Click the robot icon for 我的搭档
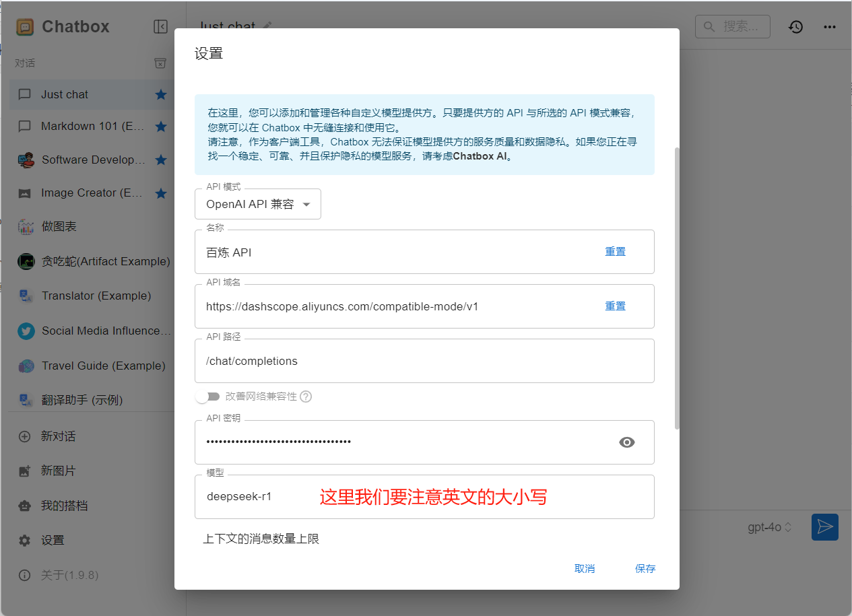The image size is (852, 616). [x=25, y=506]
